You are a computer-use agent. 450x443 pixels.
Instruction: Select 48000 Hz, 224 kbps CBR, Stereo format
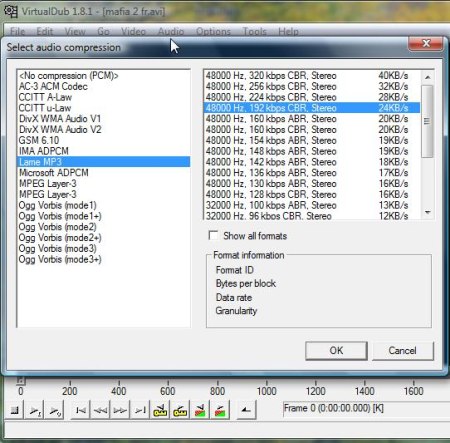312,97
